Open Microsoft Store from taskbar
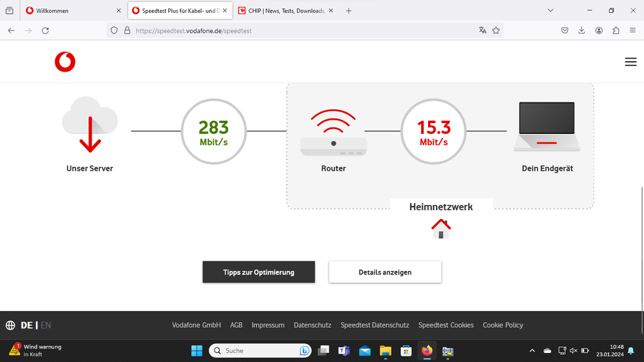Viewport: 644px width, 362px height. pos(406,351)
